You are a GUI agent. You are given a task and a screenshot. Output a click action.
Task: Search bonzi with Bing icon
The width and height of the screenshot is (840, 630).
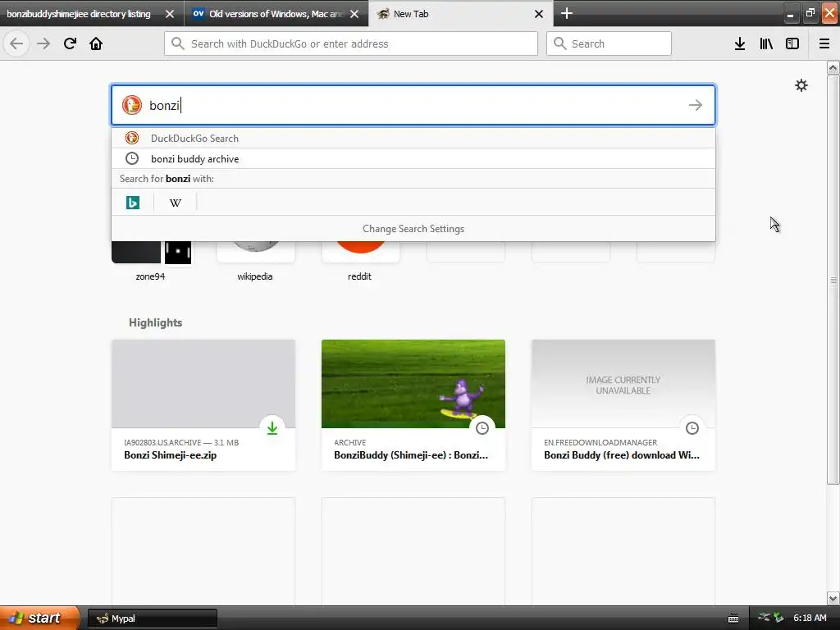tap(133, 203)
